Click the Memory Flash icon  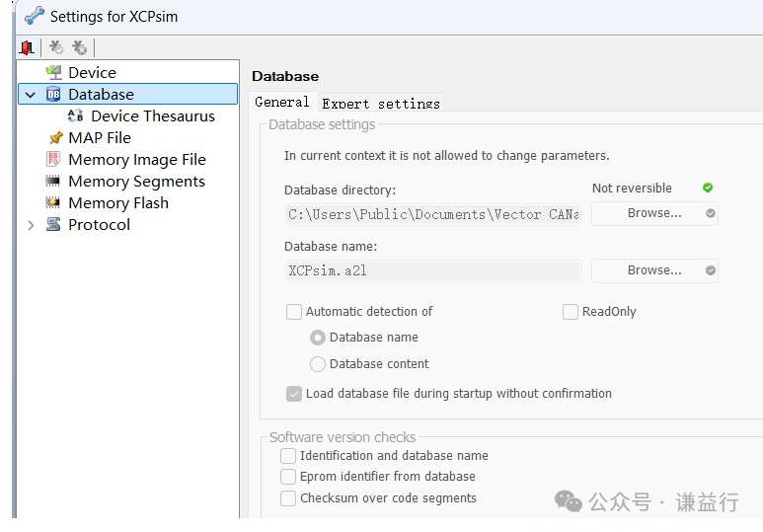click(x=52, y=202)
